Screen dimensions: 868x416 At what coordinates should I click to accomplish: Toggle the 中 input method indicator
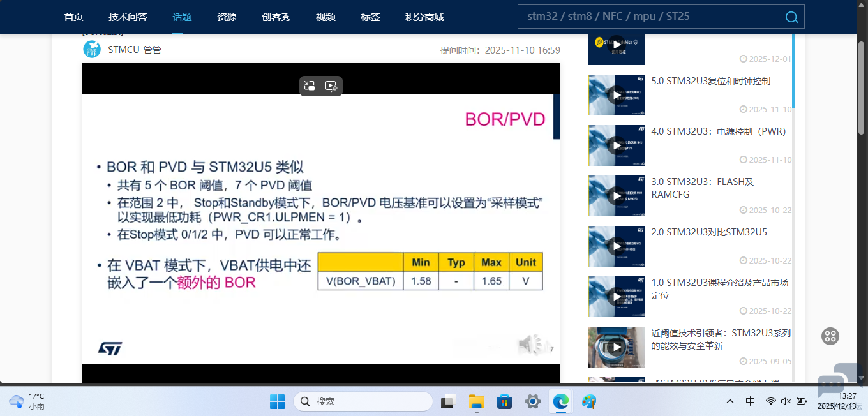[x=751, y=401]
